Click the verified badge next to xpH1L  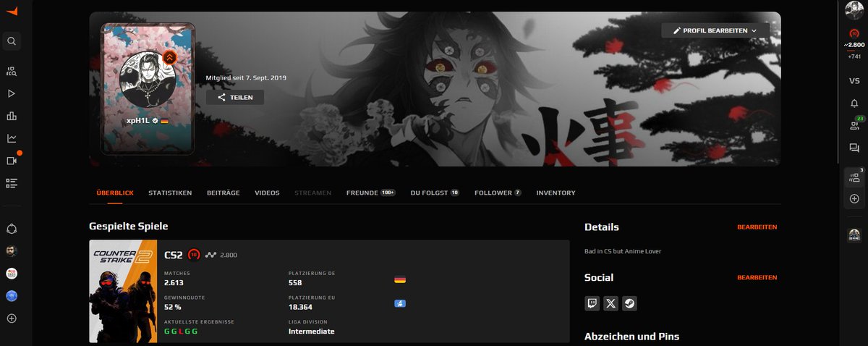(155, 122)
